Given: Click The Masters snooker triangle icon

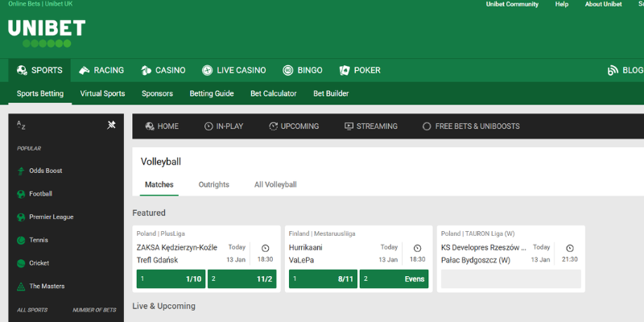Looking at the screenshot, I should click(21, 287).
